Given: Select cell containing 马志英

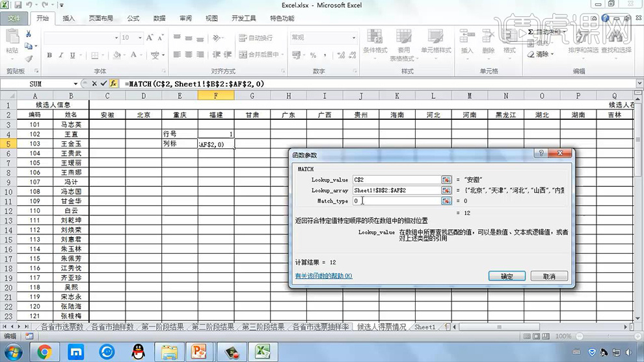Looking at the screenshot, I should 71,124.
